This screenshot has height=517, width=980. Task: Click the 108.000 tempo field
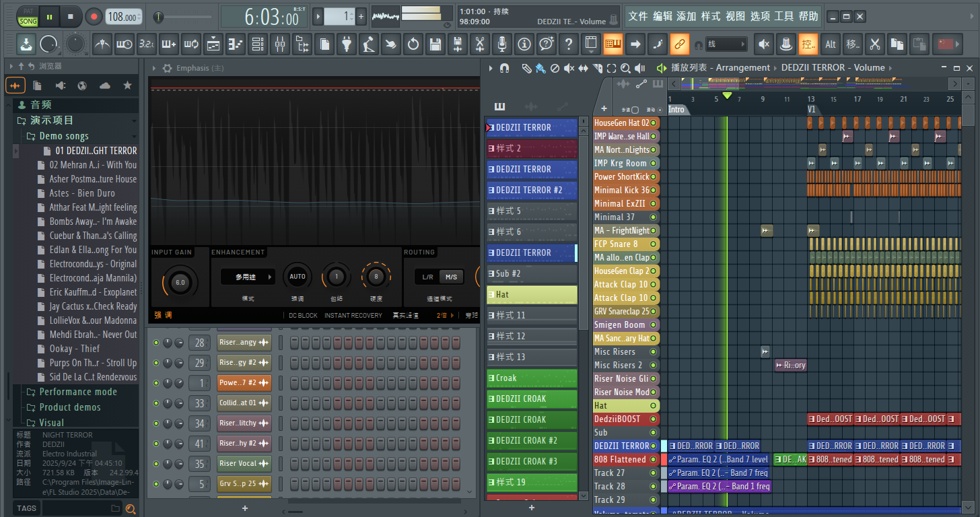click(124, 17)
